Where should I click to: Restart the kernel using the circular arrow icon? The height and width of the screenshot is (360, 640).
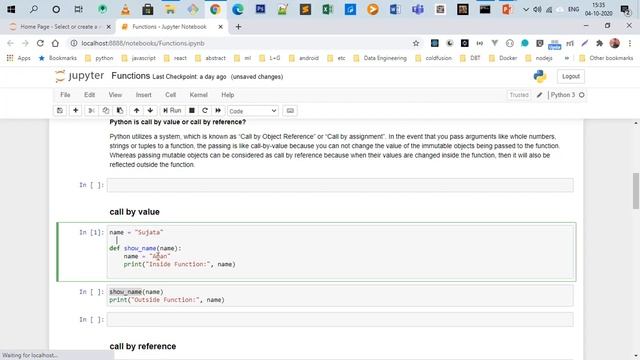205,111
